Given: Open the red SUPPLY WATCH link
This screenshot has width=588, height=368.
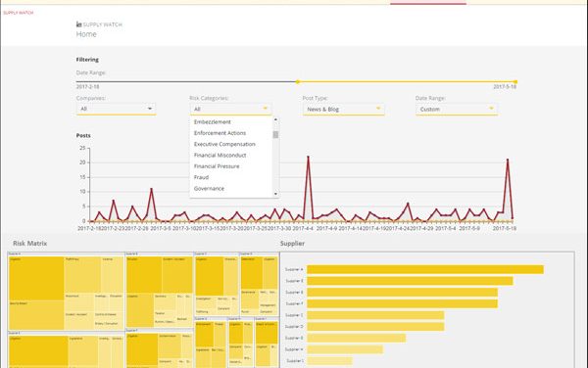Looking at the screenshot, I should (19, 13).
